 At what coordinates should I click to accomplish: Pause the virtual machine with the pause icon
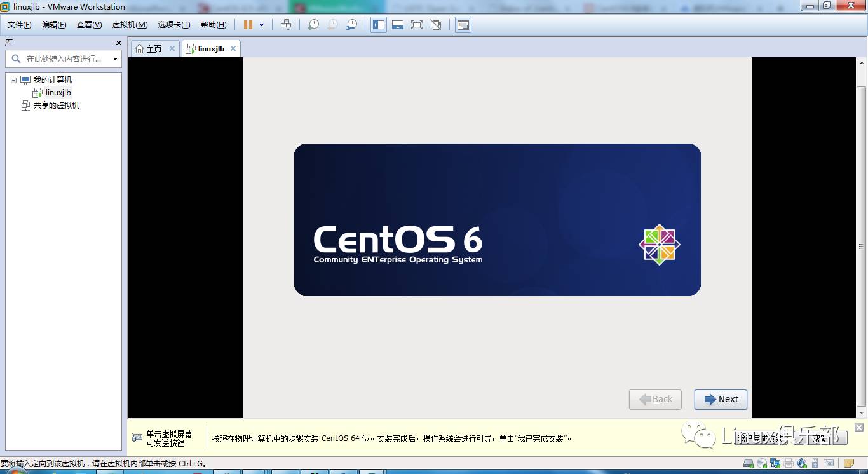[248, 25]
